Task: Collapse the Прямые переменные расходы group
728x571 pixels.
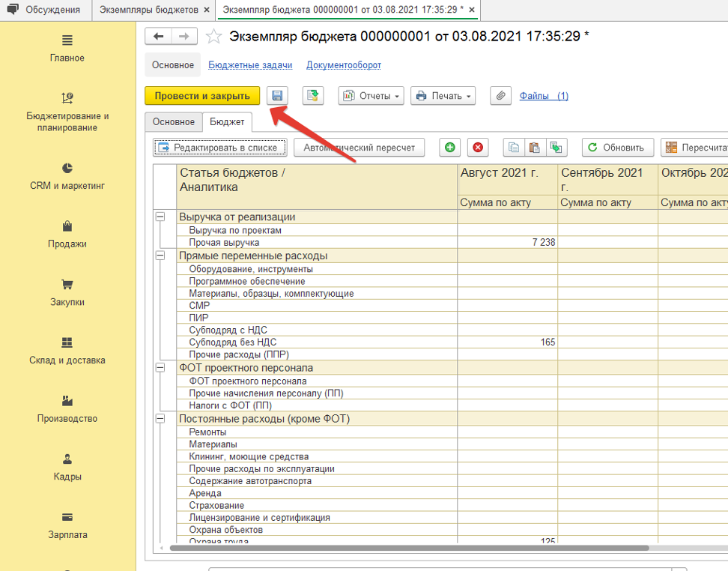Action: 160,256
